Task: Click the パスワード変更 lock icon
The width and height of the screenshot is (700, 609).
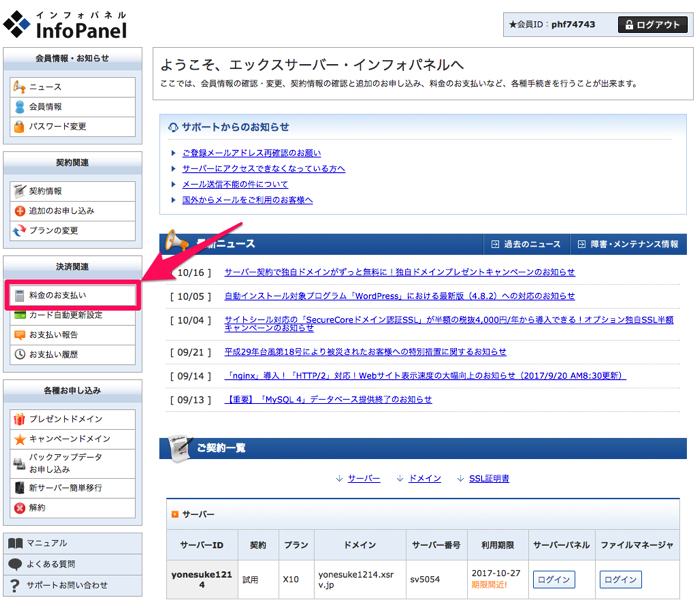Action: point(19,126)
